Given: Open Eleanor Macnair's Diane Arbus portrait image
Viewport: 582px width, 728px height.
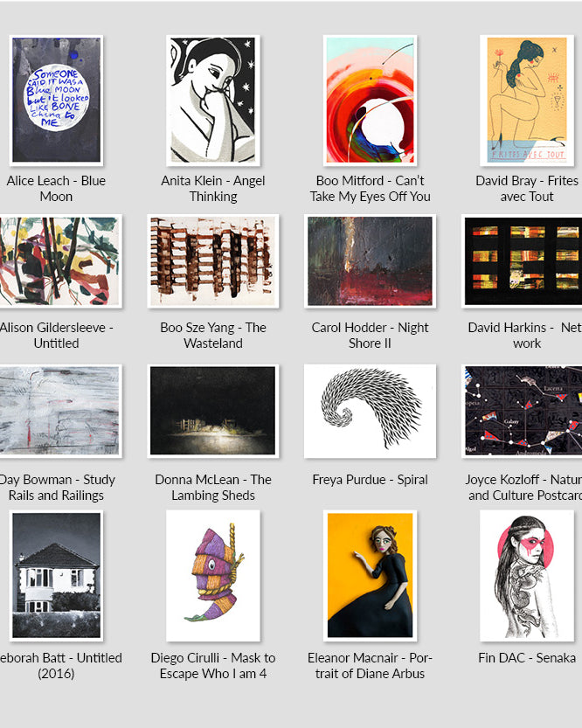Looking at the screenshot, I should (370, 575).
